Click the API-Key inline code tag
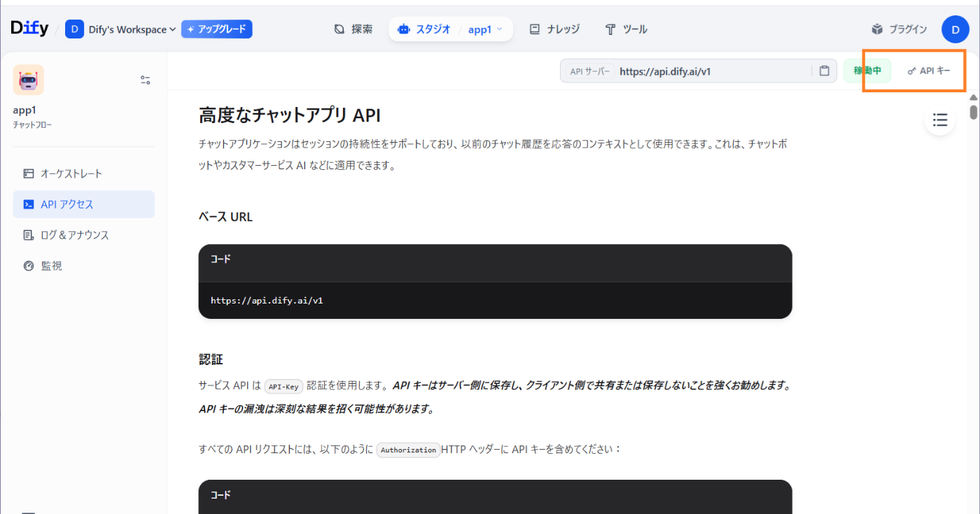The image size is (980, 514). click(x=283, y=386)
